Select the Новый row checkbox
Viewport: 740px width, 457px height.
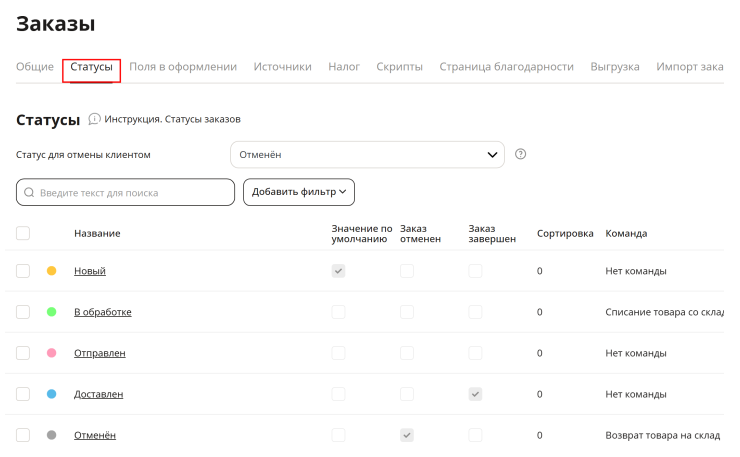pos(23,271)
